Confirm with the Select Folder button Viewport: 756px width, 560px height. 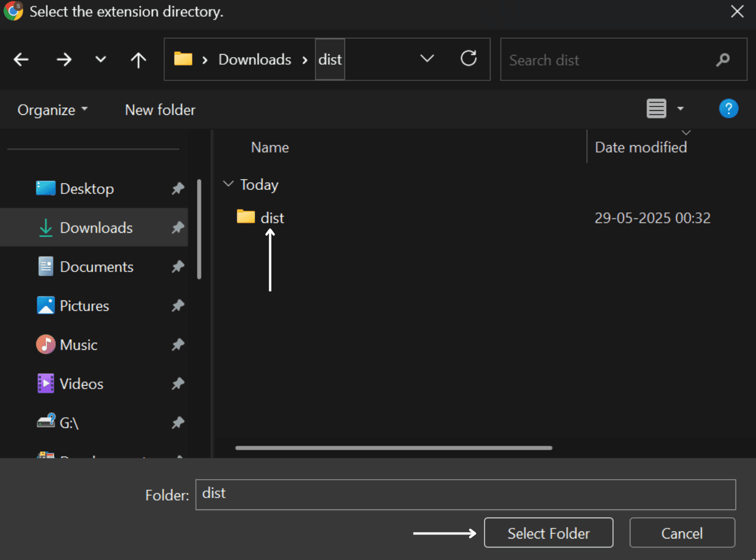(548, 533)
